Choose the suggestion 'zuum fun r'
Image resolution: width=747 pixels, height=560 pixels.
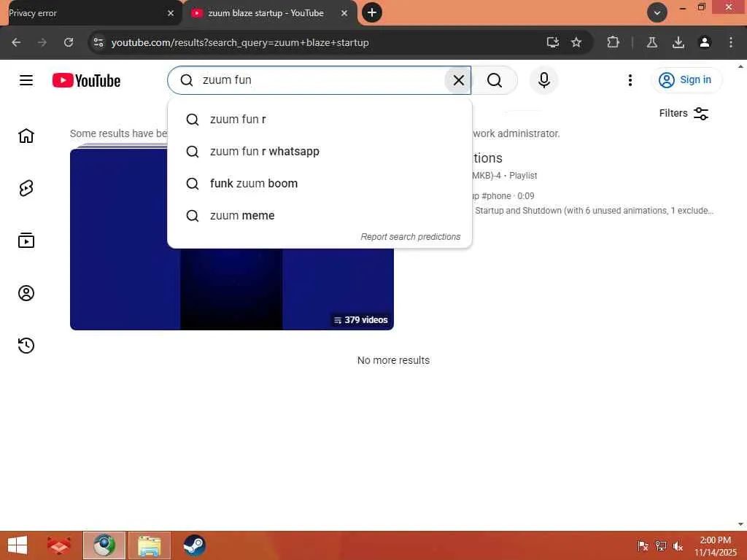pyautogui.click(x=320, y=120)
